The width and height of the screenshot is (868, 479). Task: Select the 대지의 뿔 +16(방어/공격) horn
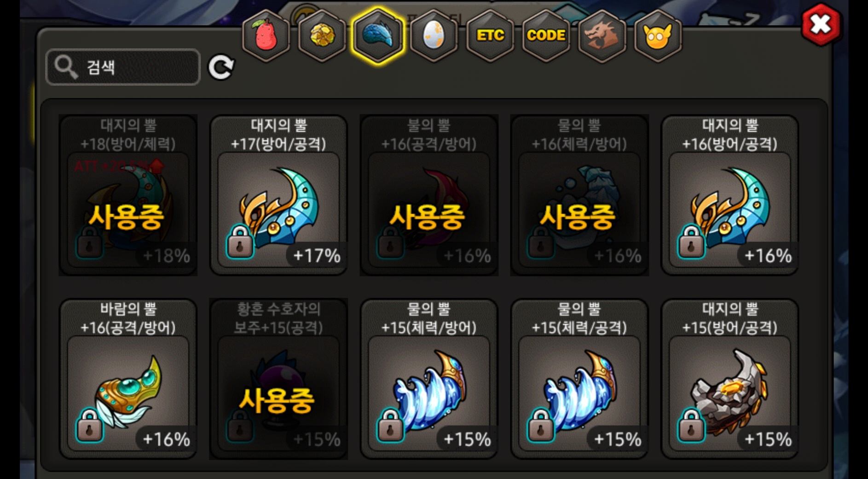pyautogui.click(x=729, y=195)
